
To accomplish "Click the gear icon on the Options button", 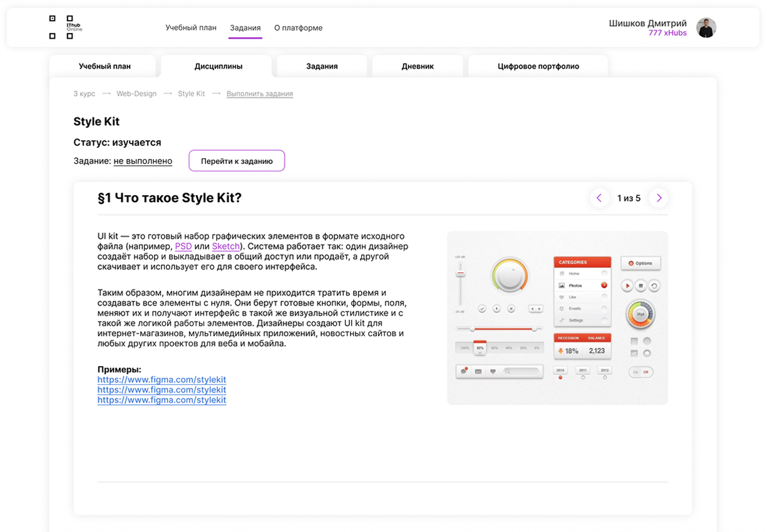I will tap(630, 263).
